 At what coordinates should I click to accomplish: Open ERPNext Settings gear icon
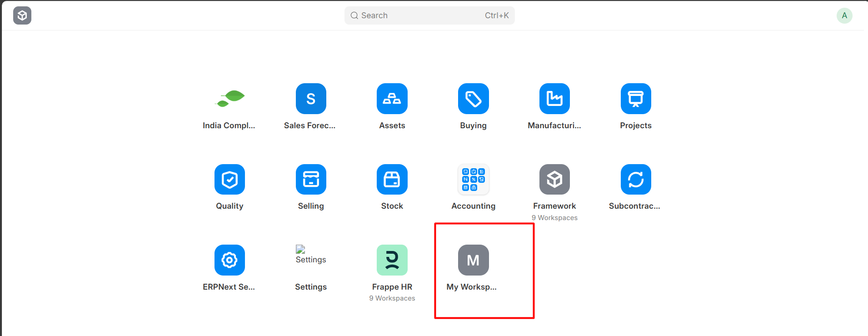coord(229,260)
